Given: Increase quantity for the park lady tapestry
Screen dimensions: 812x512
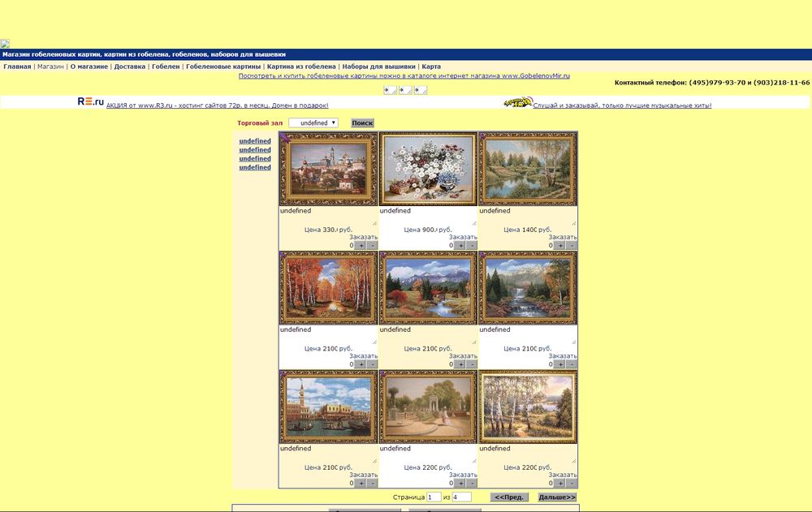Looking at the screenshot, I should pos(460,483).
